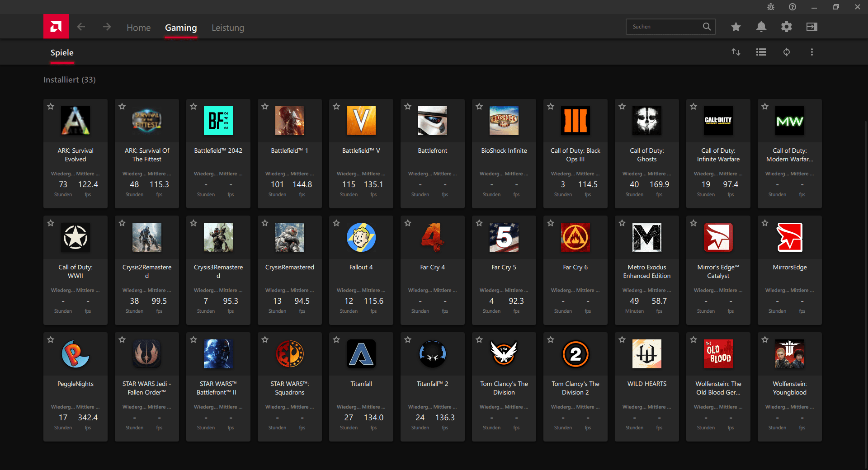Open Fallout 4 Vault Boy icon

point(361,237)
